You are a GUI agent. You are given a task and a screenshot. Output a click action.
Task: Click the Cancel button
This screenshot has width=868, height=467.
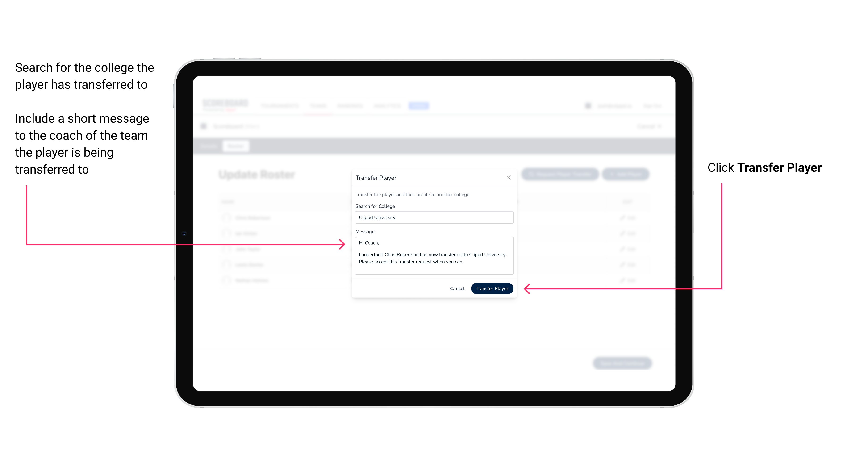pos(458,289)
